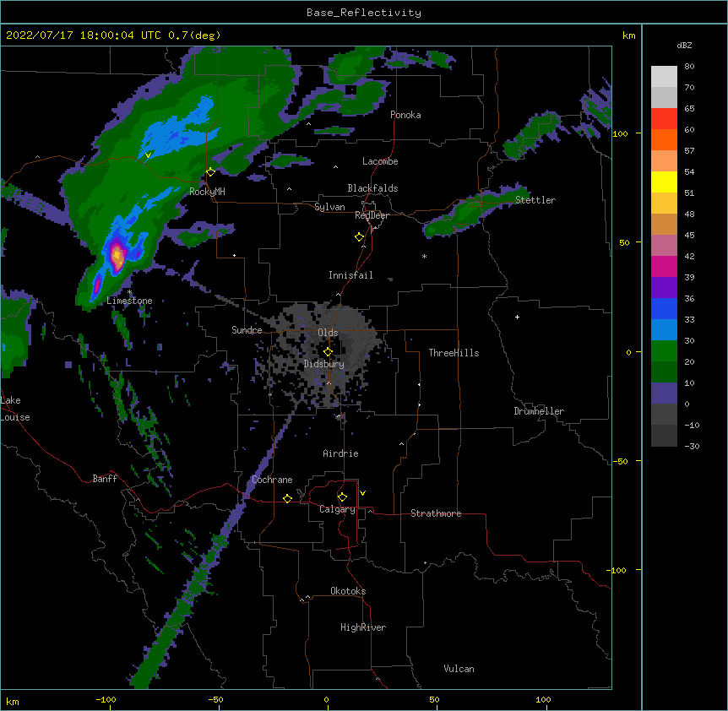Click the white plus marker west of Drumheller
728x711 pixels.
[517, 317]
